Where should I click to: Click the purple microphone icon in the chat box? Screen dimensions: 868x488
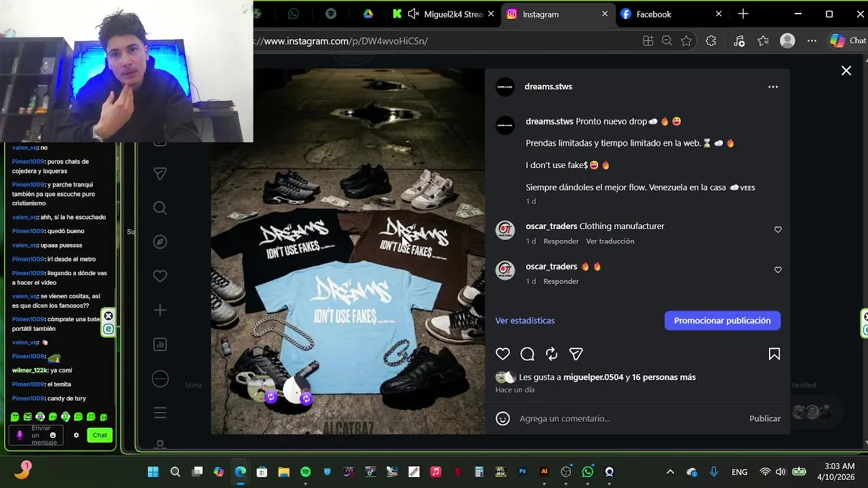tap(20, 435)
